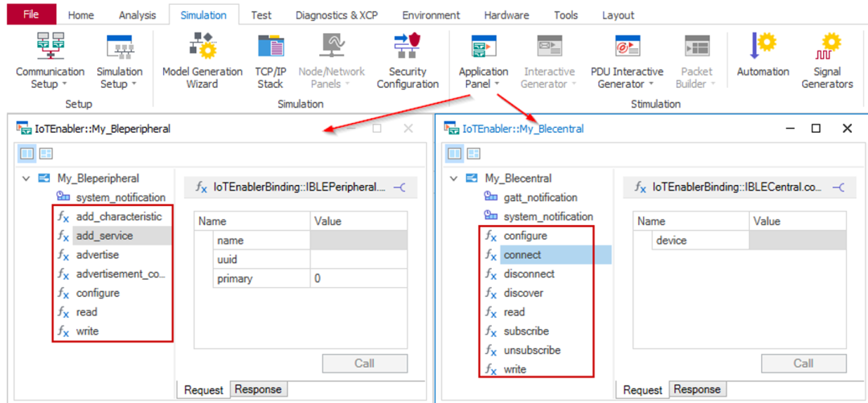Viewport: 868px width, 403px height.
Task: Open the PDU Interactive Generator icon
Action: coord(627,47)
